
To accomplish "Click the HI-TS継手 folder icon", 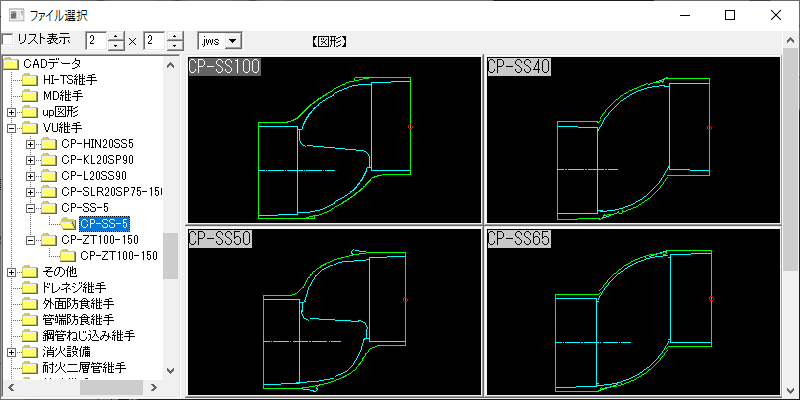I will pyautogui.click(x=31, y=80).
